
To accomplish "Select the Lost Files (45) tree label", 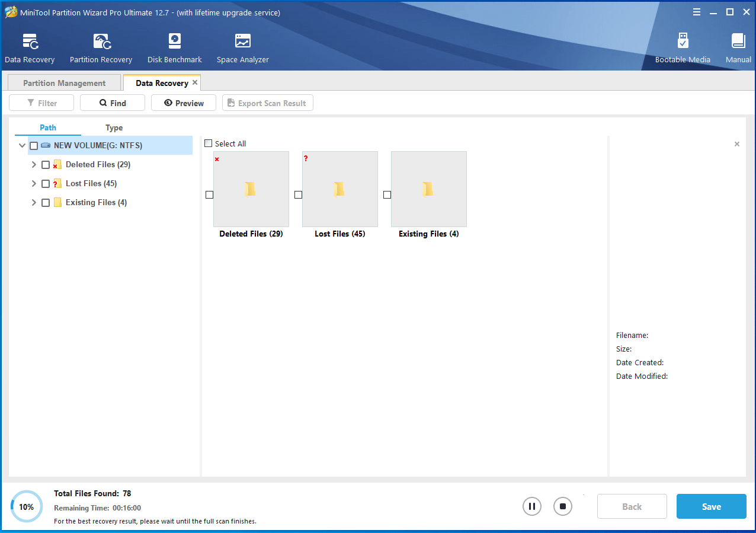I will coord(91,184).
